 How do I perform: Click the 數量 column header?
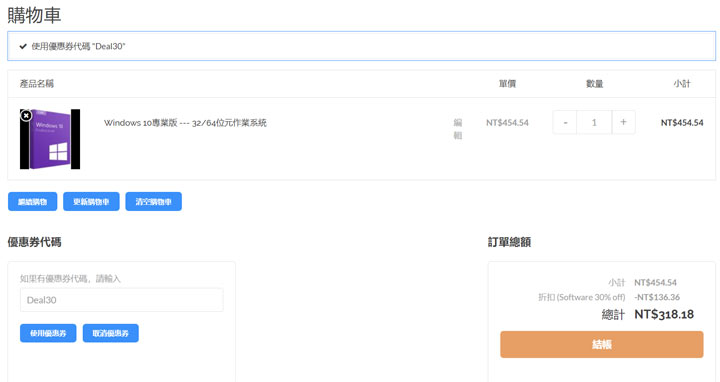tap(594, 84)
